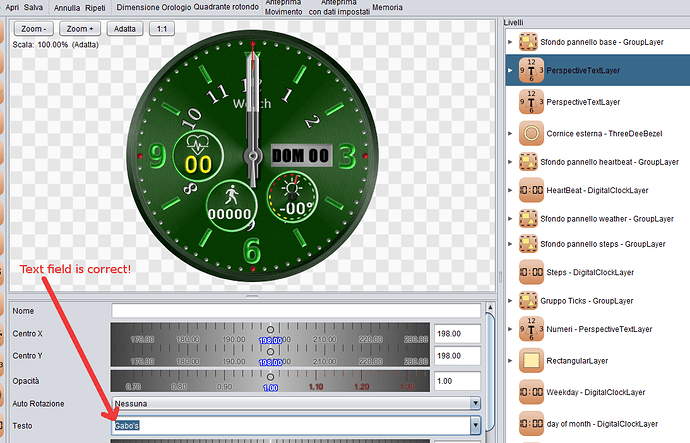Expand Numeri PerspectiveTextLayer node
The image size is (690, 443).
[510, 329]
